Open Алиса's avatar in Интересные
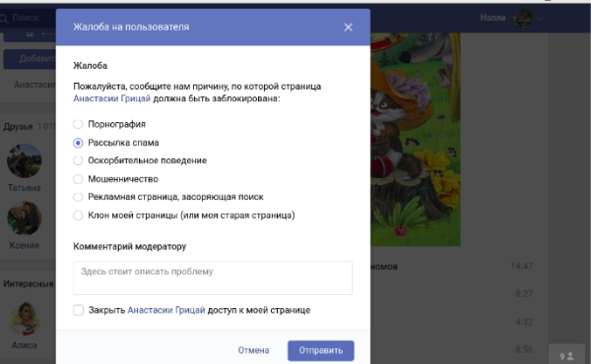Viewport: 591px width, 364px height. pos(25,319)
